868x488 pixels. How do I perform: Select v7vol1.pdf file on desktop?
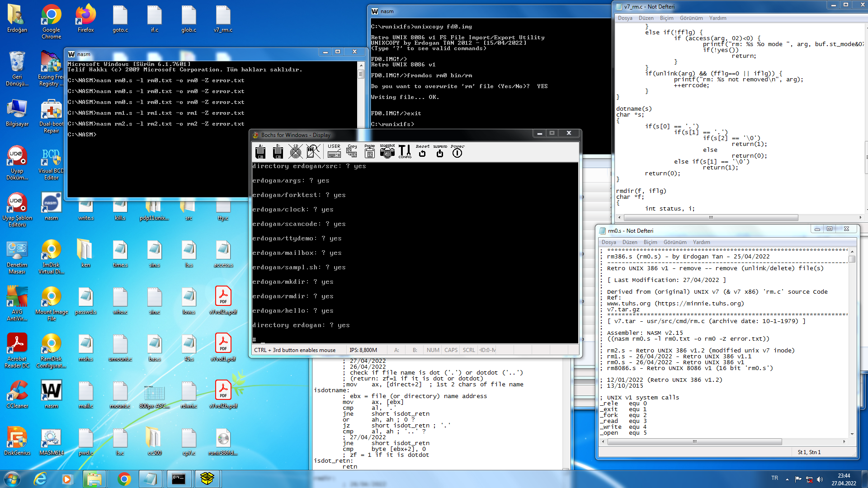click(x=223, y=347)
